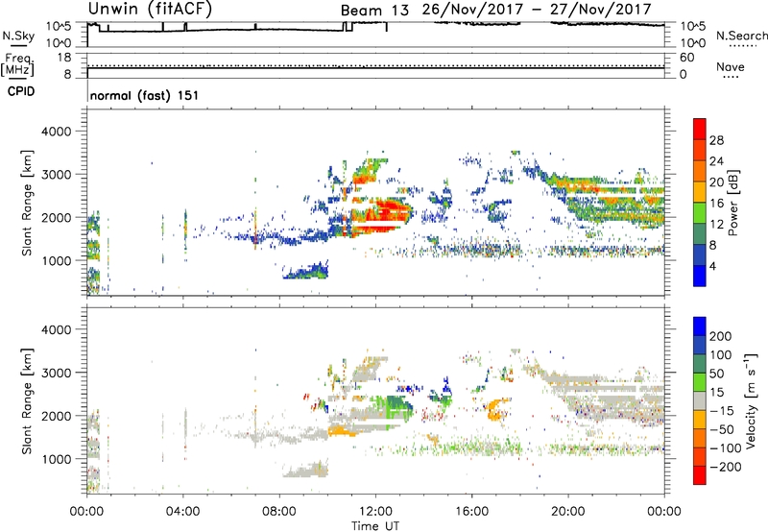Click the '20:00' time axis tick
Screen dimensions: 768x532
pyautogui.click(x=568, y=512)
